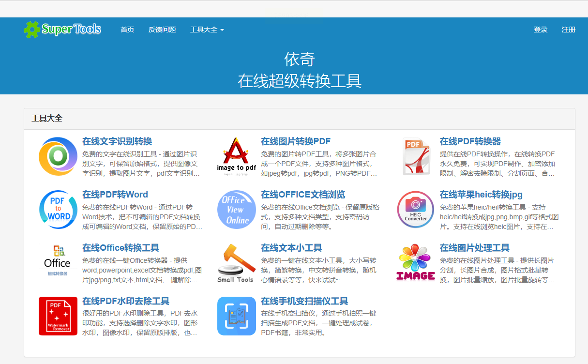
Task: Click 登录 to sign in
Action: pos(541,30)
